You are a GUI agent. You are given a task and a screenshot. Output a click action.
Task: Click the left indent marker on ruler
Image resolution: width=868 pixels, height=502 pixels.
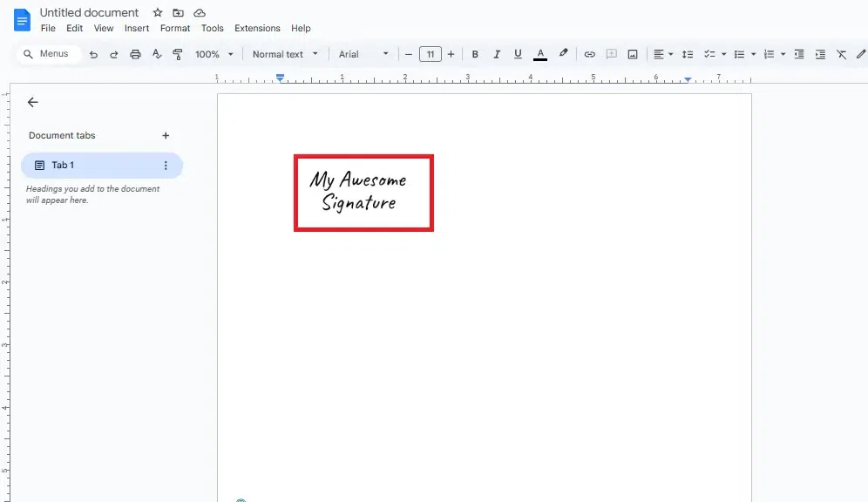click(280, 78)
